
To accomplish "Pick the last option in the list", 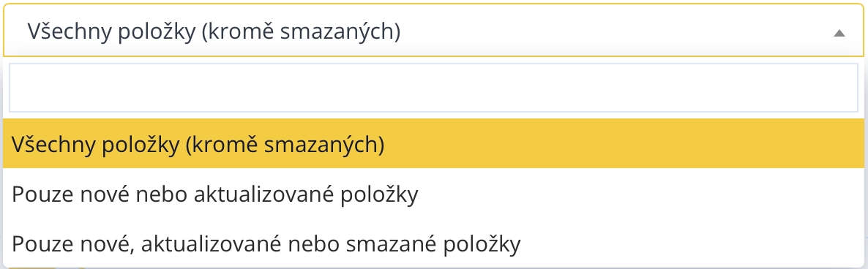I will click(433, 243).
